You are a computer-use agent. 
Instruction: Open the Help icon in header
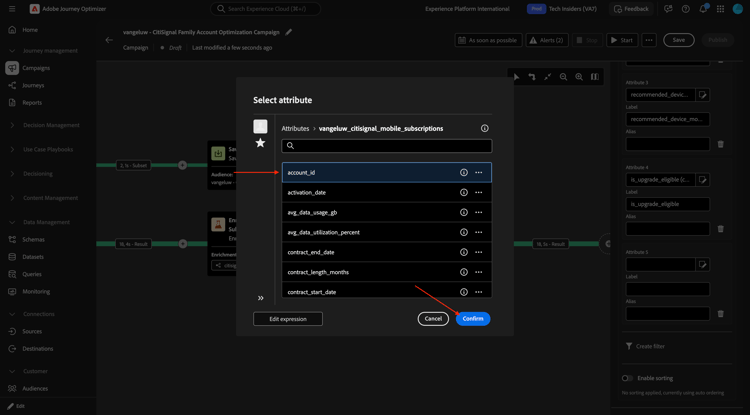coord(685,9)
